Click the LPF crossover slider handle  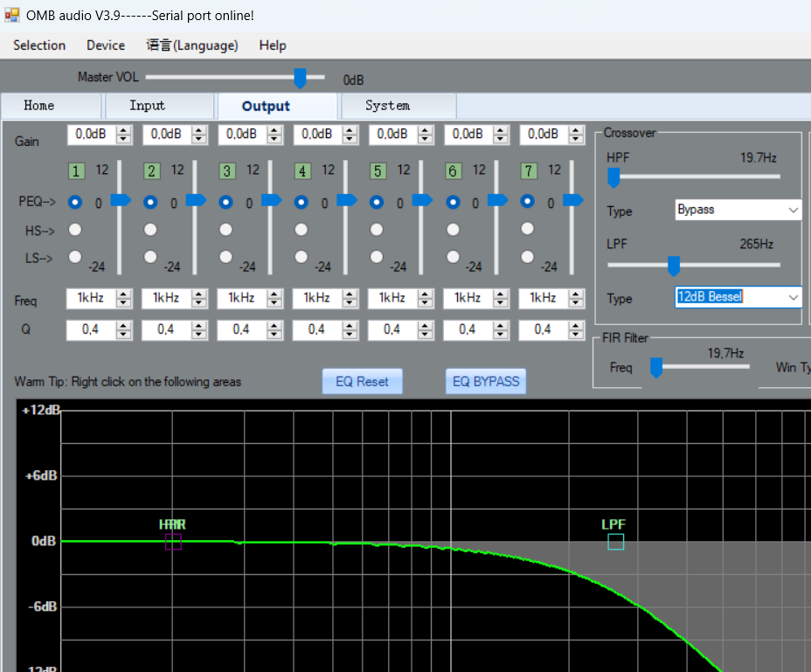pyautogui.click(x=674, y=266)
